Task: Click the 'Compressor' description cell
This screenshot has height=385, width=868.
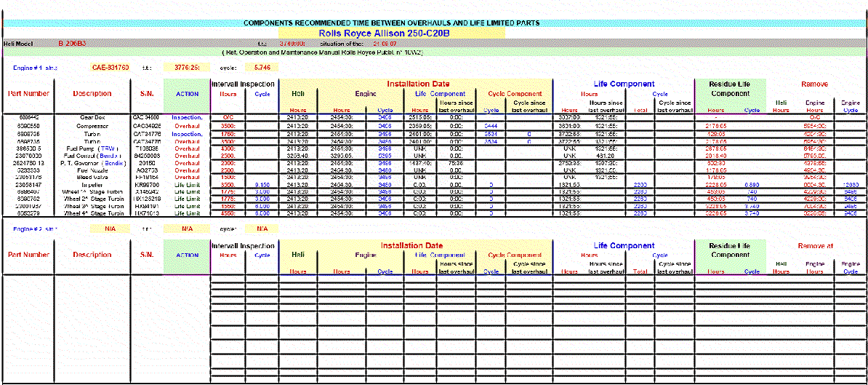Action: point(92,126)
